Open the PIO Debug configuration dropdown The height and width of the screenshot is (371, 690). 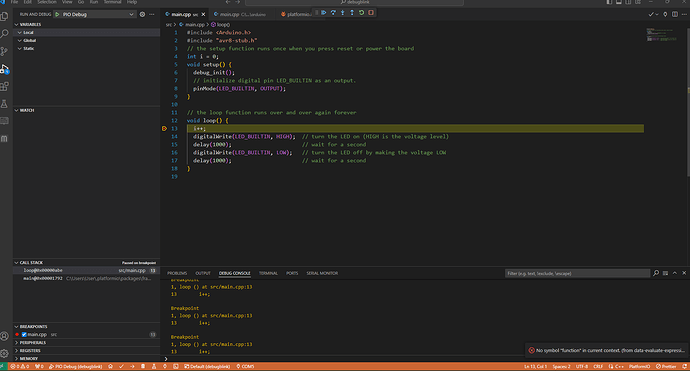click(x=94, y=15)
